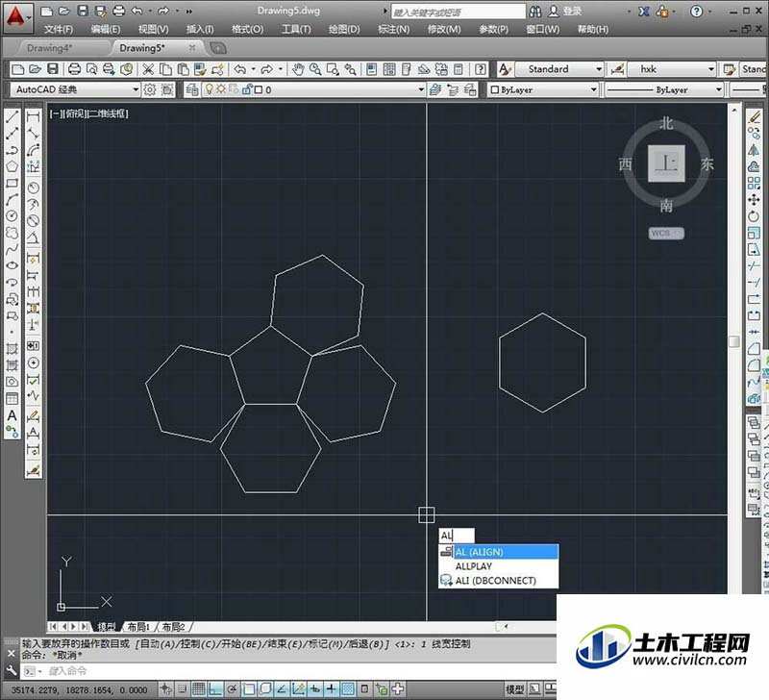The width and height of the screenshot is (769, 700).
Task: Select the Linear dimension tool
Action: click(x=33, y=116)
